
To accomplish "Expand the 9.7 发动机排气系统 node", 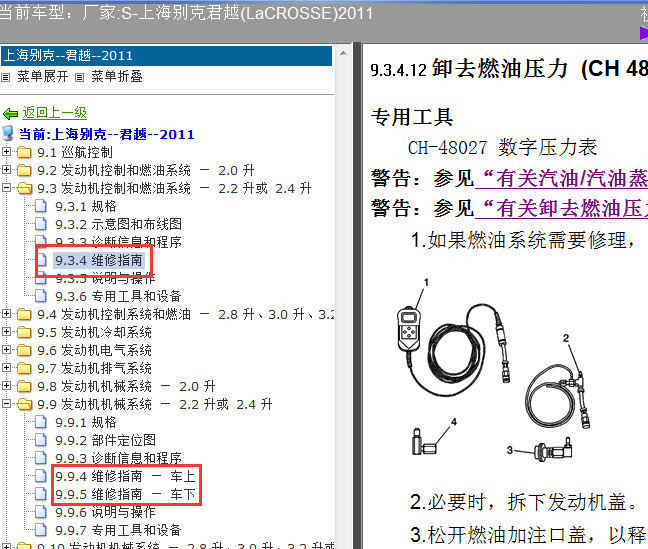I will [6, 368].
